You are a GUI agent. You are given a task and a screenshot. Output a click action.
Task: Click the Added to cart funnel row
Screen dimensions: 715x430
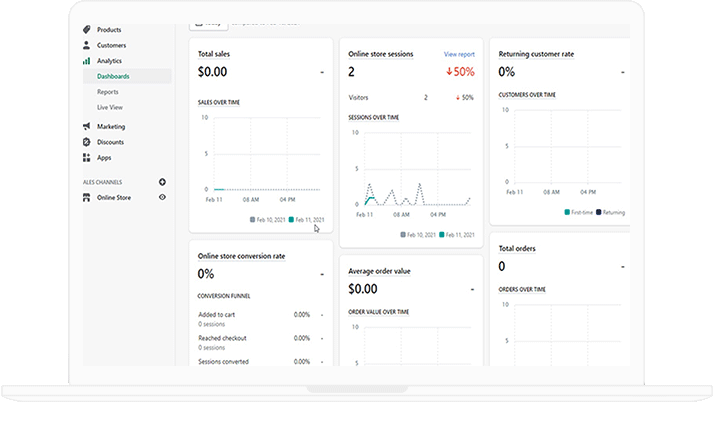217,314
